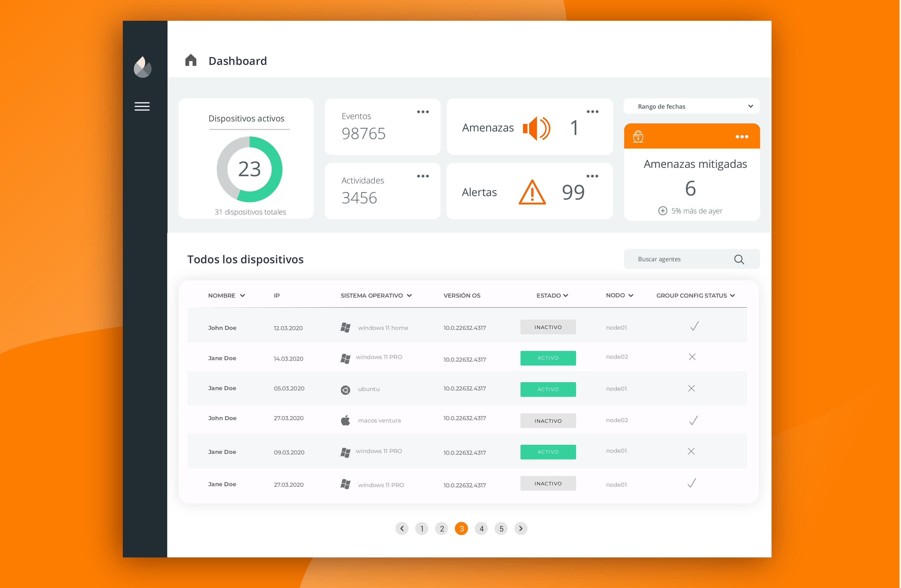Click node02 in macos ventura row
Viewport: 901px width, 588px height.
617,420
